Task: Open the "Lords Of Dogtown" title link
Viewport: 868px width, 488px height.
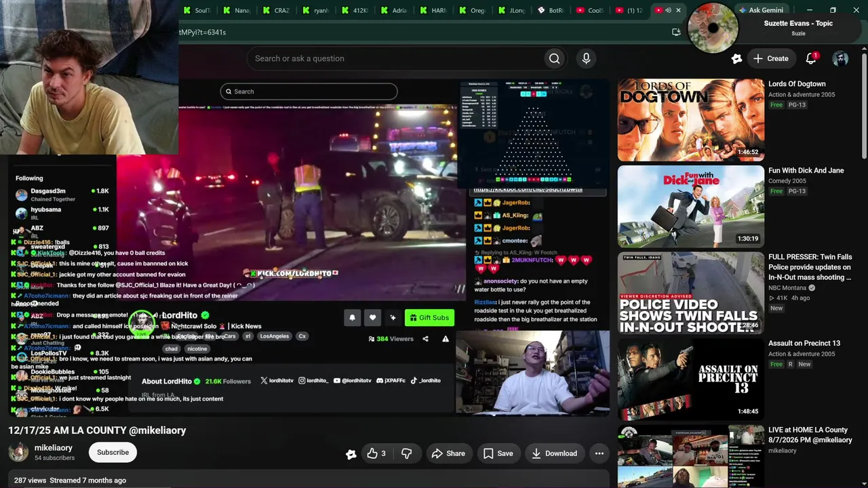Action: tap(797, 84)
